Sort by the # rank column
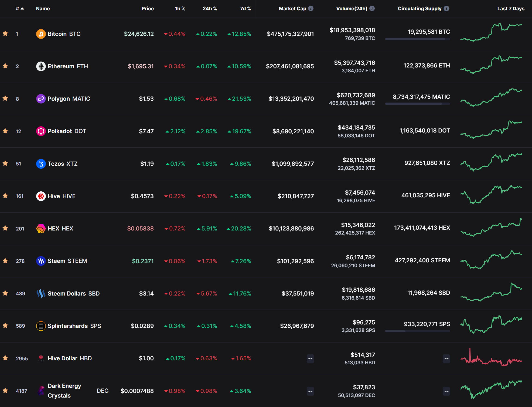532x407 pixels. tap(20, 8)
